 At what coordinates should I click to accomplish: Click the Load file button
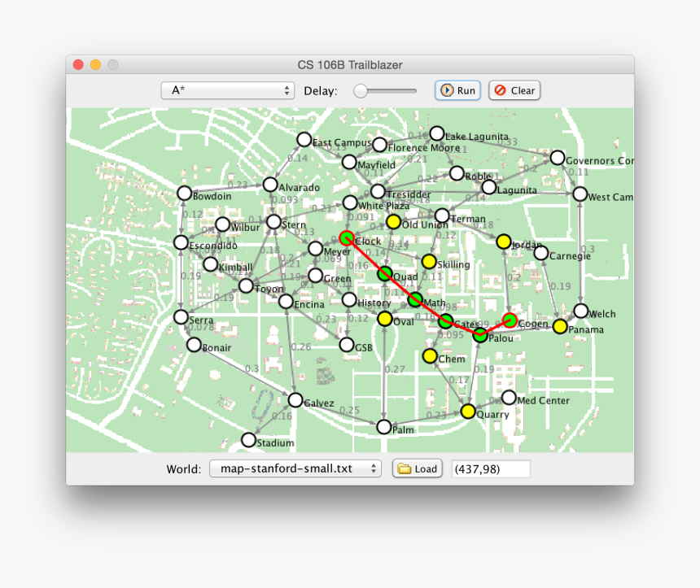click(418, 468)
